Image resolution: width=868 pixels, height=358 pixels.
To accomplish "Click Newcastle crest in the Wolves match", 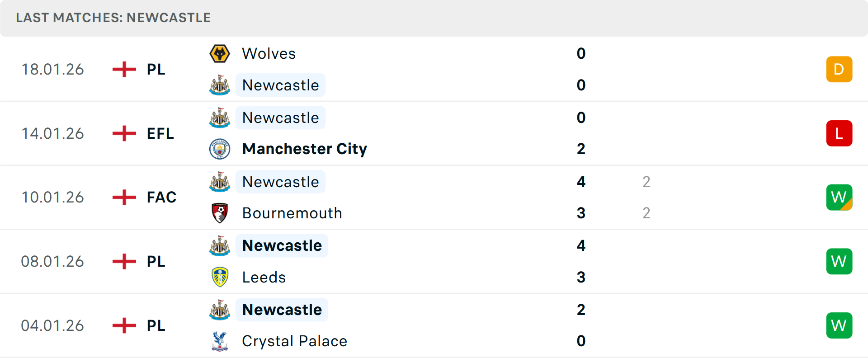I will coord(220,85).
